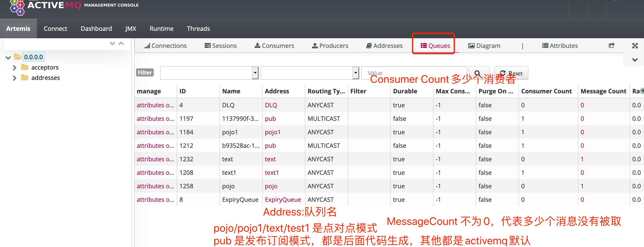Open the Diagram tab
Image resolution: width=644 pixels, height=247 pixels.
484,46
